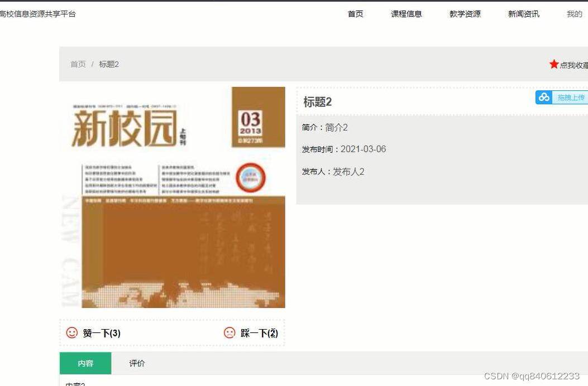Open the 我的 menu item
The height and width of the screenshot is (386, 588).
pyautogui.click(x=575, y=14)
